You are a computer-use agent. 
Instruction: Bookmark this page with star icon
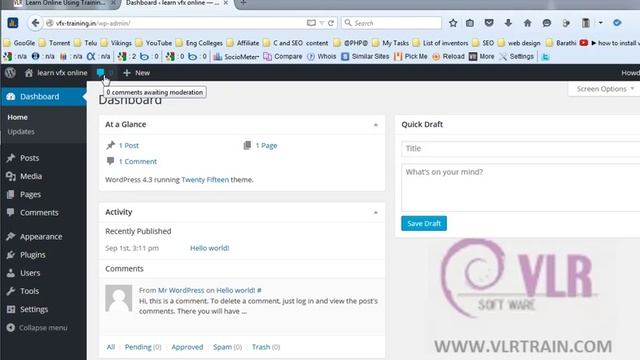(x=453, y=23)
